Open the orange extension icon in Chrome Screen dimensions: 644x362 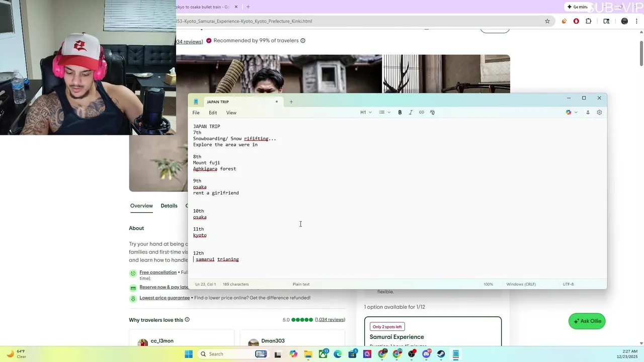(564, 21)
